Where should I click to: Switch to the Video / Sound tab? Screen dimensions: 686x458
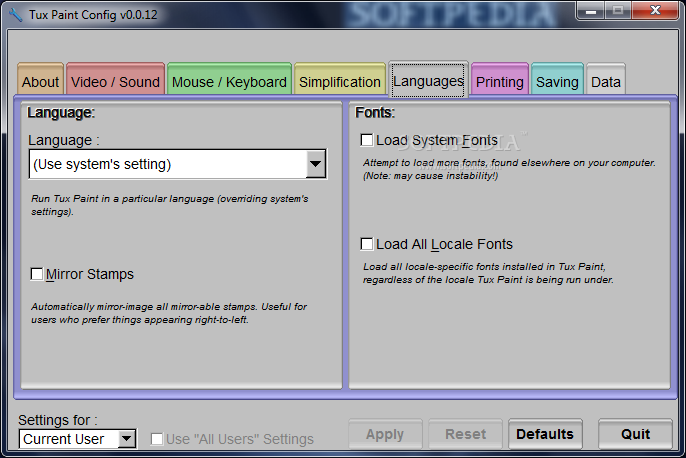tap(116, 79)
